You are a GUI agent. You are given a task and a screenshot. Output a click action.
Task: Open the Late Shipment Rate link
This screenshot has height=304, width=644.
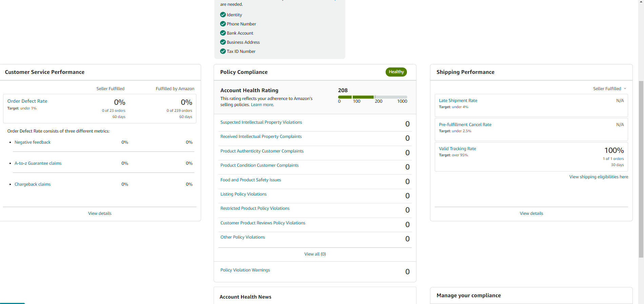tap(458, 101)
